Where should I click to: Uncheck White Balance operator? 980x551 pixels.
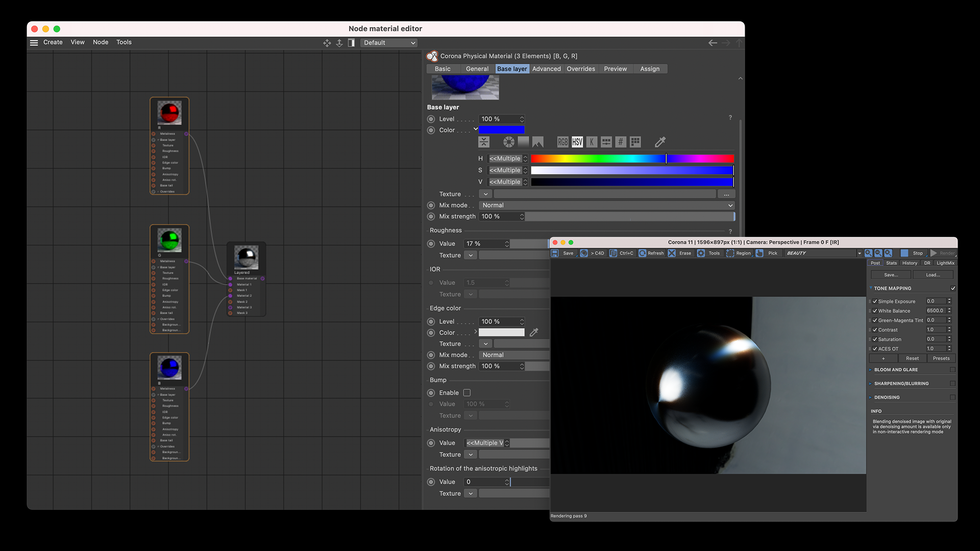(875, 311)
